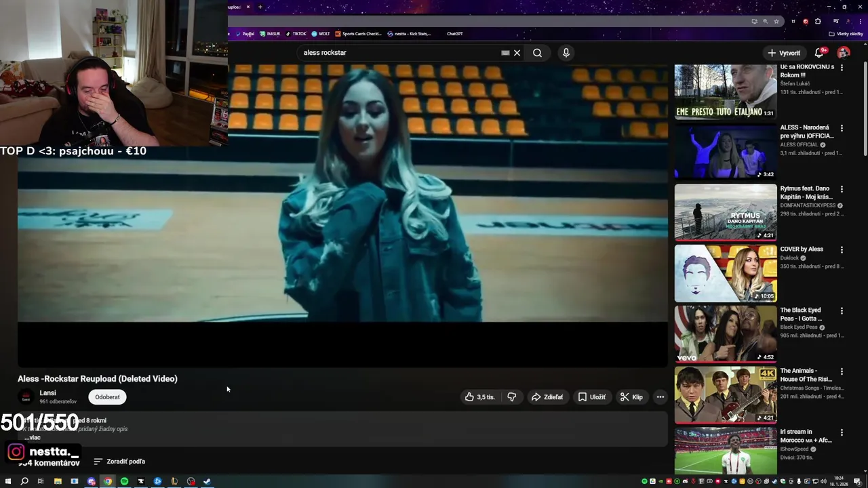Open the Chrome three-dot menu
Viewport: 868px width, 488px height.
tap(860, 21)
